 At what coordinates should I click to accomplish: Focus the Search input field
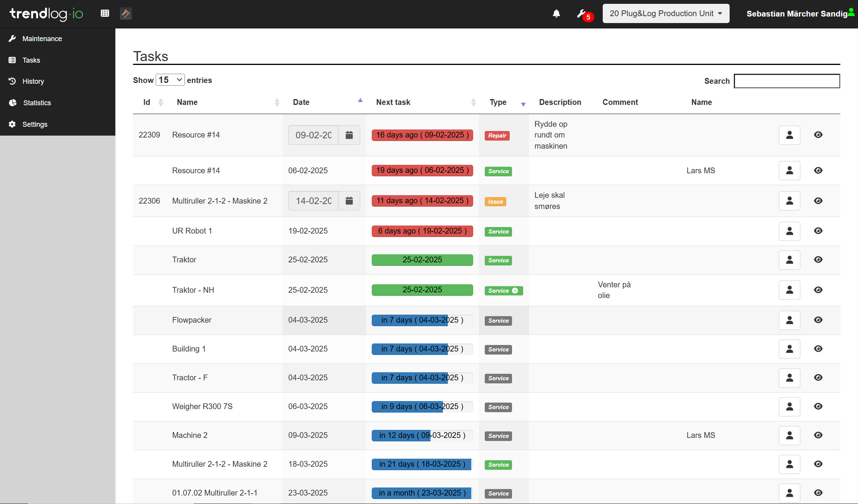[x=787, y=81]
